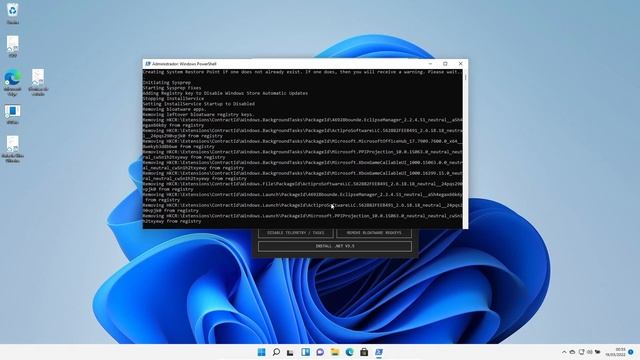Viewport: 640px width, 360px height.
Task: Open the Windows Start menu
Action: [262, 352]
